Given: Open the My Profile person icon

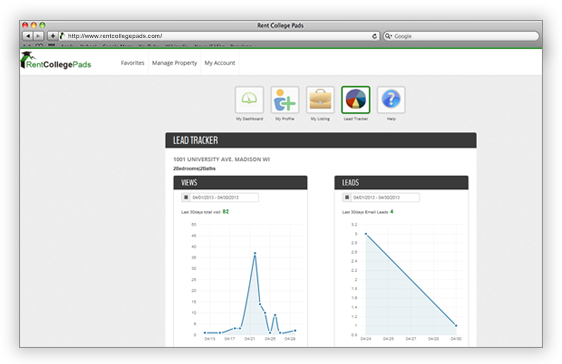Looking at the screenshot, I should click(x=285, y=100).
